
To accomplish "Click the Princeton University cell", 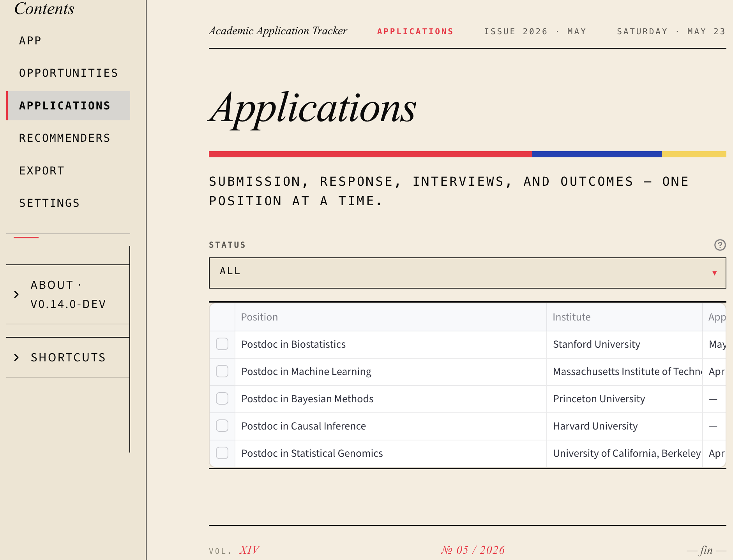I will (x=624, y=399).
